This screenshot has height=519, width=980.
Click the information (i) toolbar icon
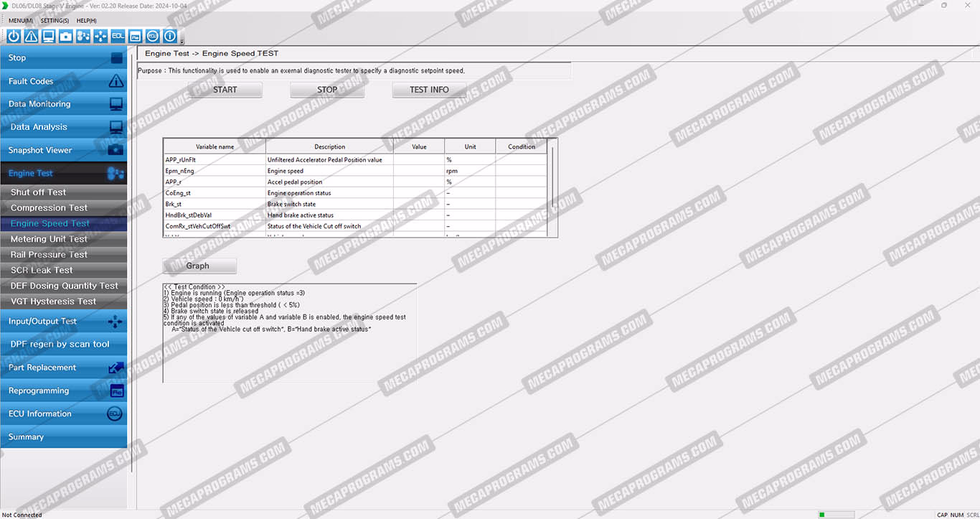click(x=169, y=36)
